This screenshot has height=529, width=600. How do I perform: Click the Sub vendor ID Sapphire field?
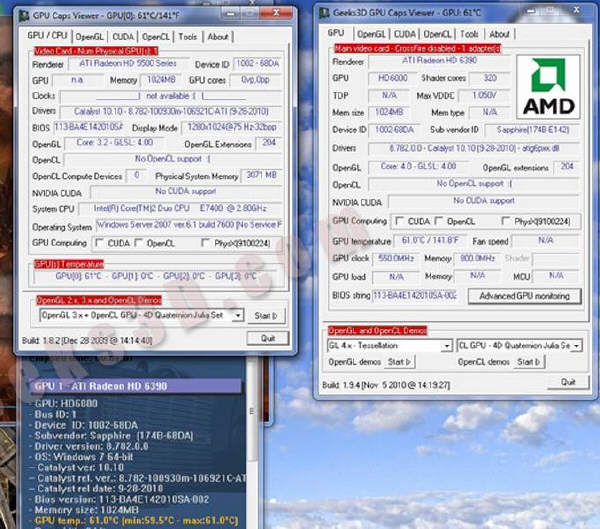(x=533, y=130)
